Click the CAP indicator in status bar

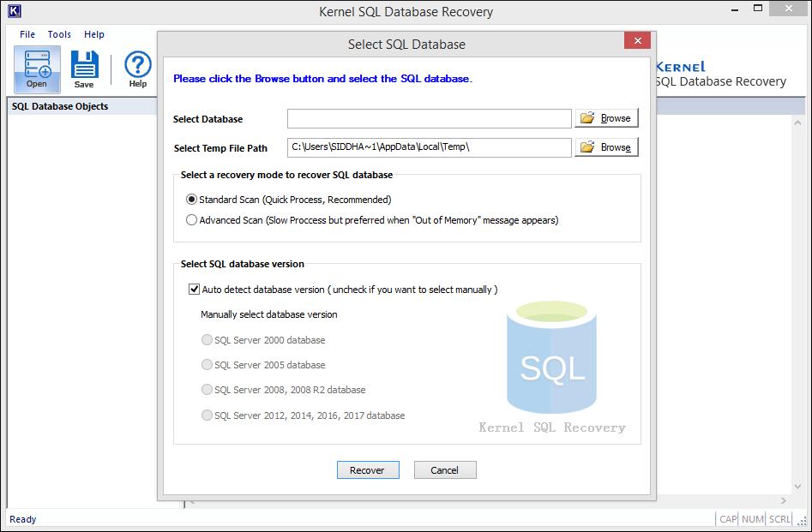pos(728,519)
